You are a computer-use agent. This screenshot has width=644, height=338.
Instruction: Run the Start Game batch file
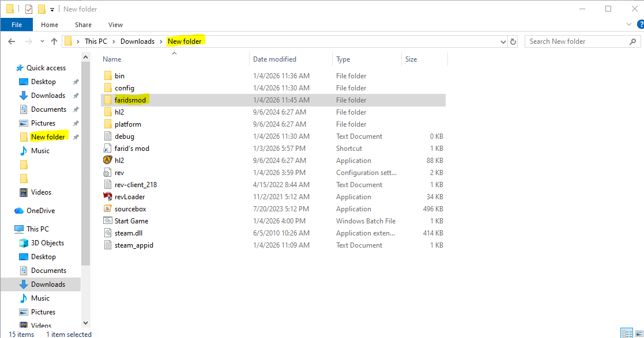[x=131, y=221]
